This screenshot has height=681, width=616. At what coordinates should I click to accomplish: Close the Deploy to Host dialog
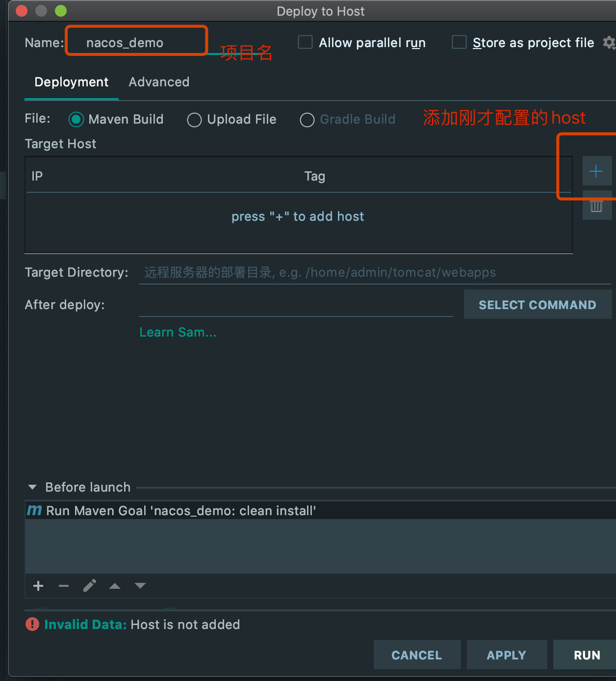[22, 11]
